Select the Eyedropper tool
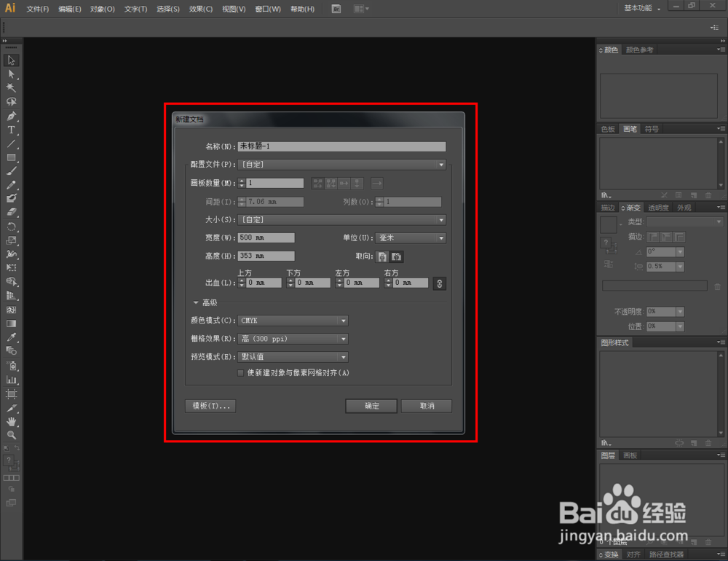 pyautogui.click(x=11, y=337)
